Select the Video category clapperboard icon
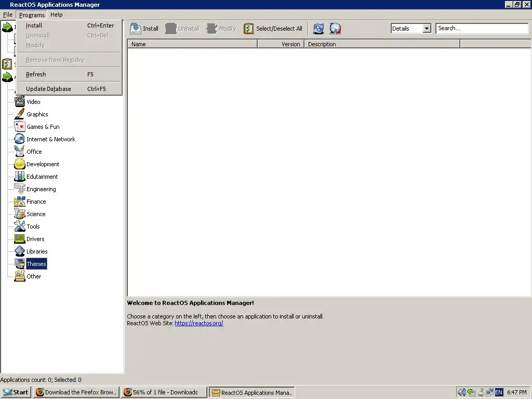 (20, 101)
